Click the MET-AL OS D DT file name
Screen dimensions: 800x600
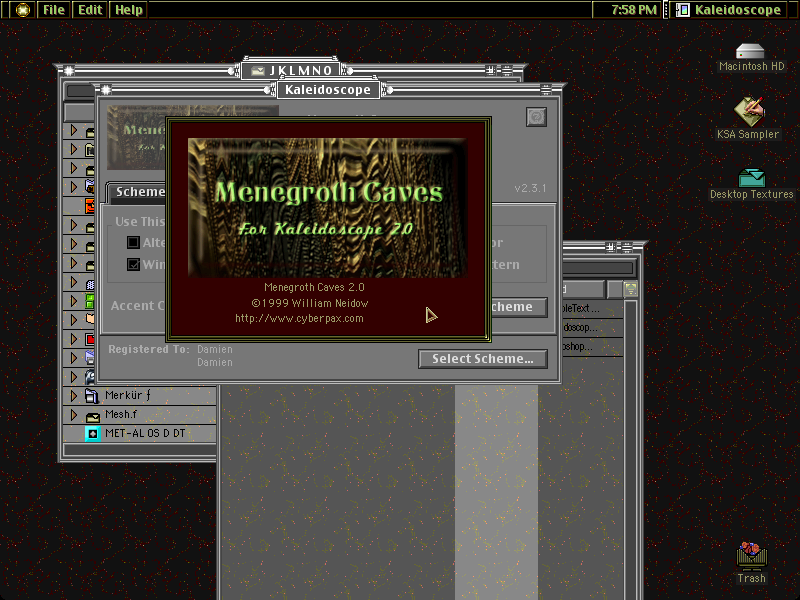pos(145,433)
